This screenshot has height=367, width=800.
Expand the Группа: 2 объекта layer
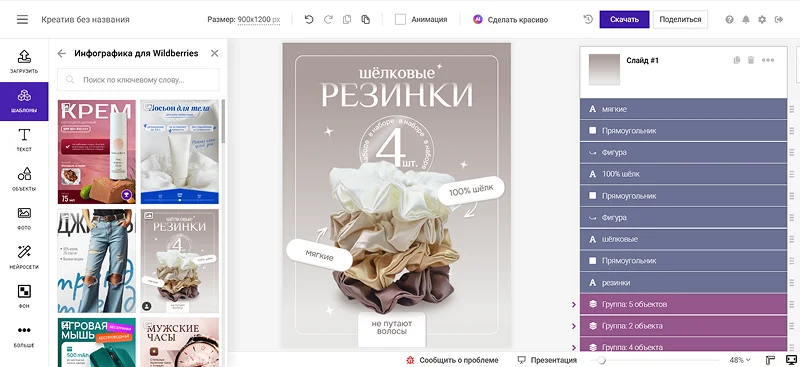click(574, 326)
